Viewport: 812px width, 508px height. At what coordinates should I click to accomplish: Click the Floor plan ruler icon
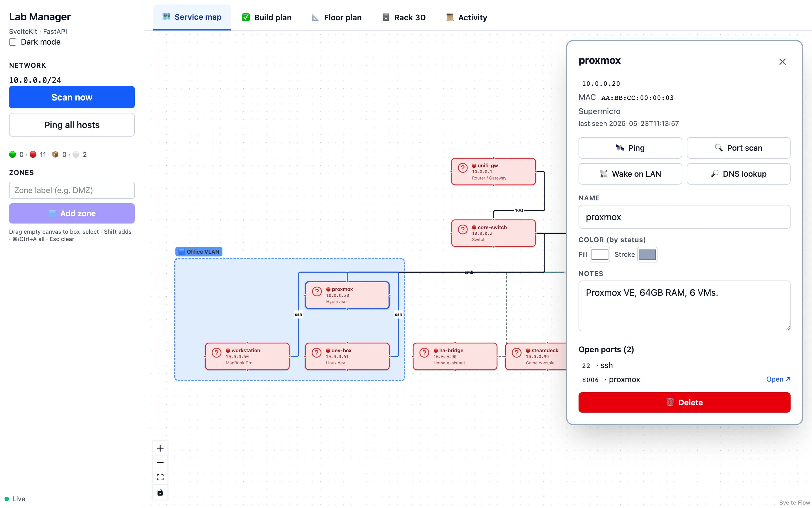point(315,17)
